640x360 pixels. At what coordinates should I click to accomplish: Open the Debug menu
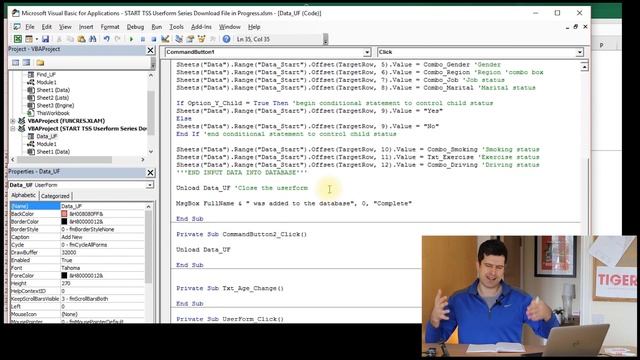point(135,27)
